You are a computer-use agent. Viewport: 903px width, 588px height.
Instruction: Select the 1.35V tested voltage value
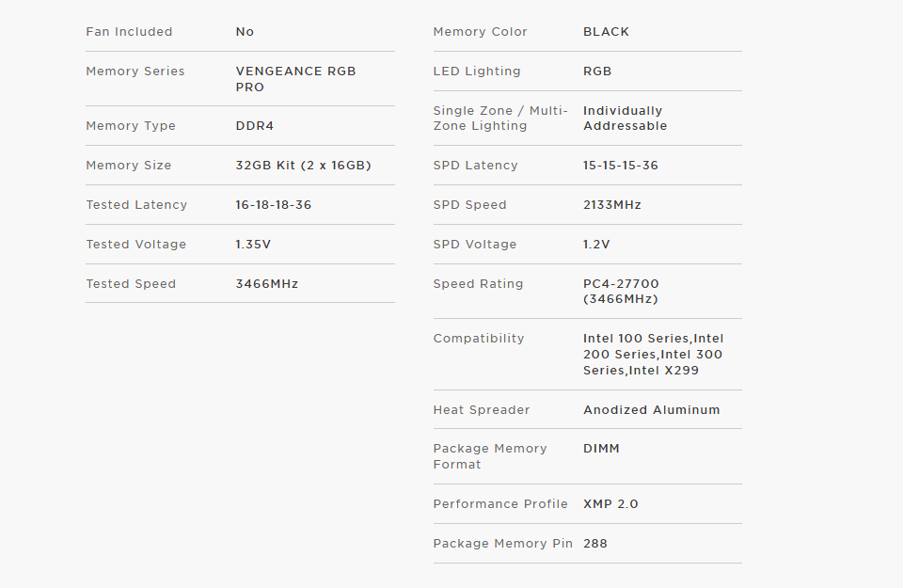click(253, 245)
